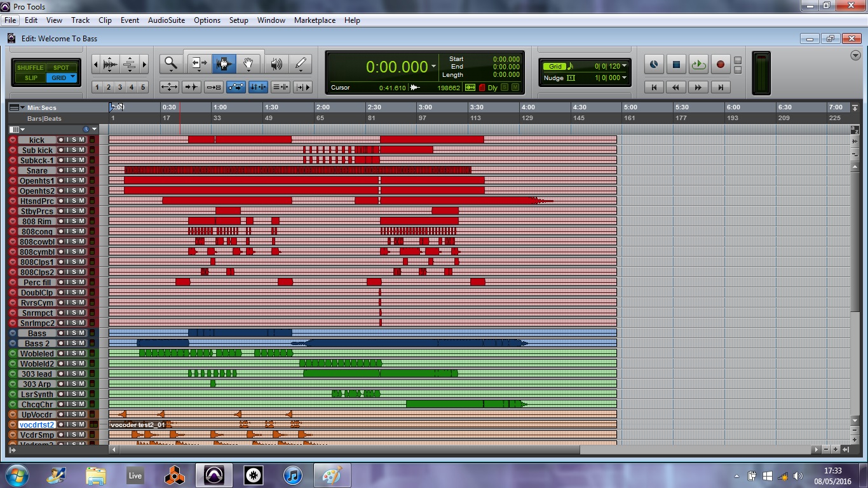This screenshot has height=488, width=868.
Task: Click the Return to Zero button
Action: click(654, 87)
